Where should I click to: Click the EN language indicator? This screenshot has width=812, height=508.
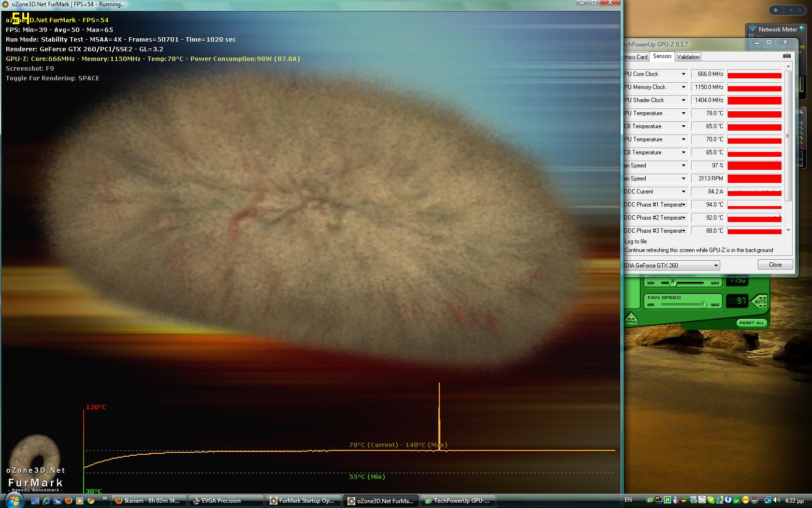tap(628, 500)
